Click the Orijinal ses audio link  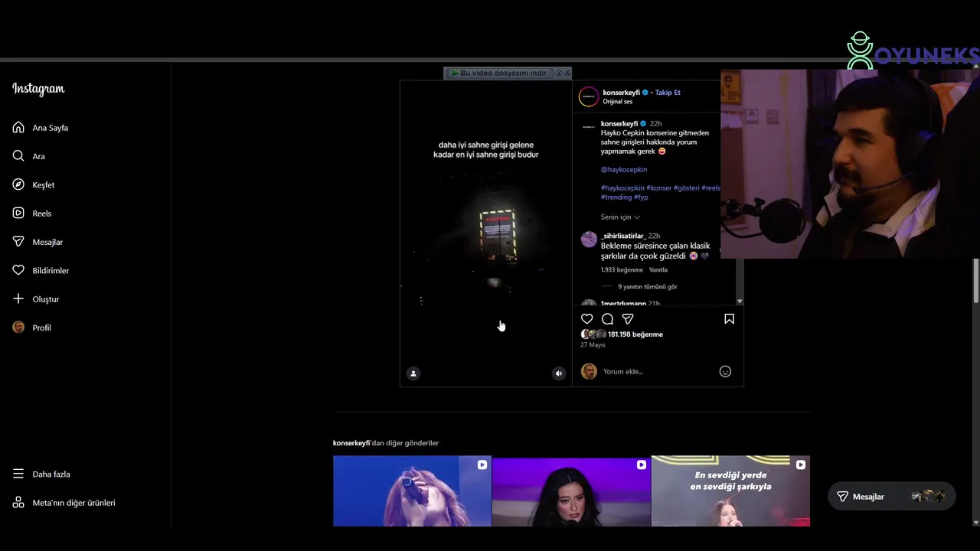(x=617, y=102)
